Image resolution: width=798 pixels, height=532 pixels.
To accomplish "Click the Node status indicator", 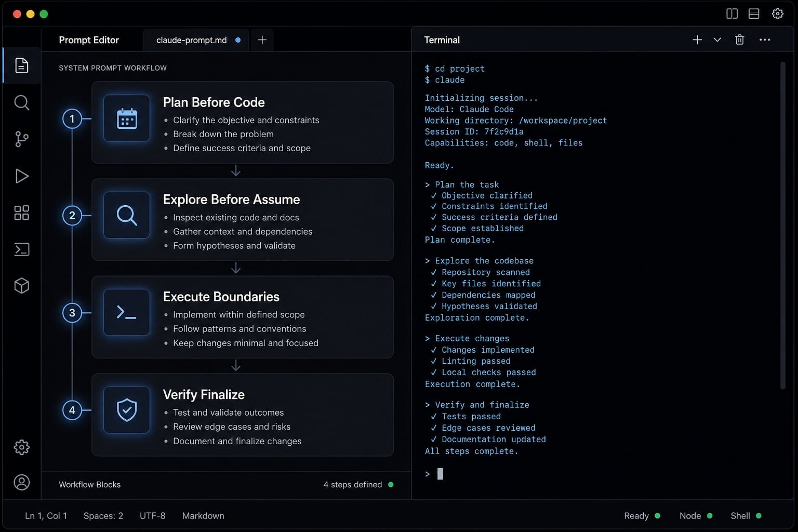I will 696,516.
